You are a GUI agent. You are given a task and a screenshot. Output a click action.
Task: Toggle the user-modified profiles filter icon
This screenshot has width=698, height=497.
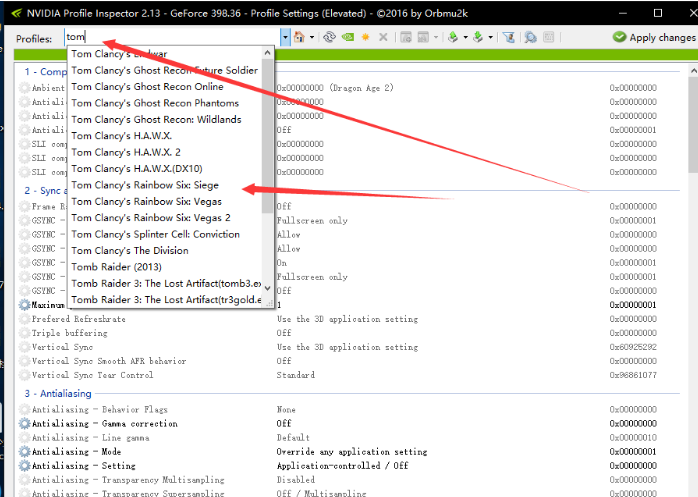click(x=508, y=37)
